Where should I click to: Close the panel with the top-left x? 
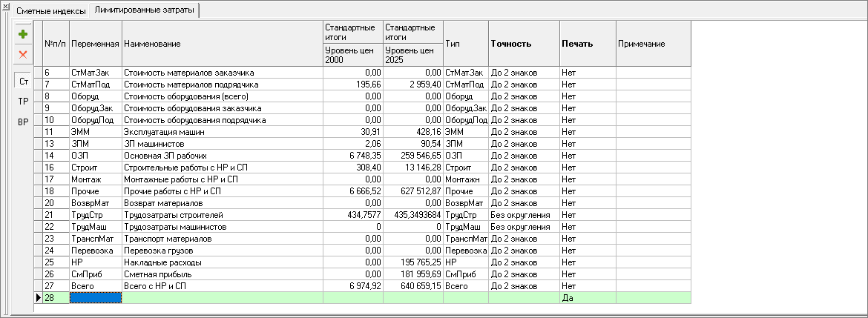[4, 6]
